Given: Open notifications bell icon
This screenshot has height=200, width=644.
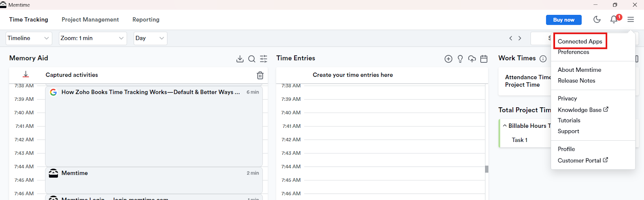Looking at the screenshot, I should (x=614, y=19).
